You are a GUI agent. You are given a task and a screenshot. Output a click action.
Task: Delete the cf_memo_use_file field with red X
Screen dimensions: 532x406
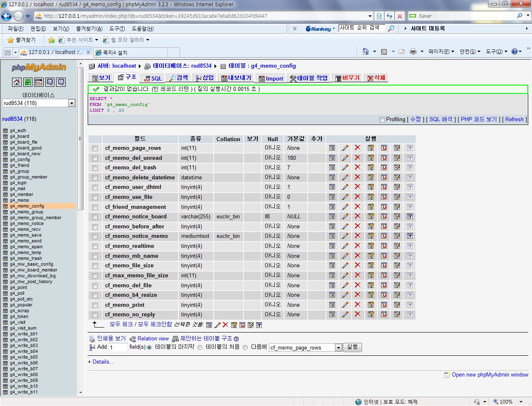pos(357,197)
